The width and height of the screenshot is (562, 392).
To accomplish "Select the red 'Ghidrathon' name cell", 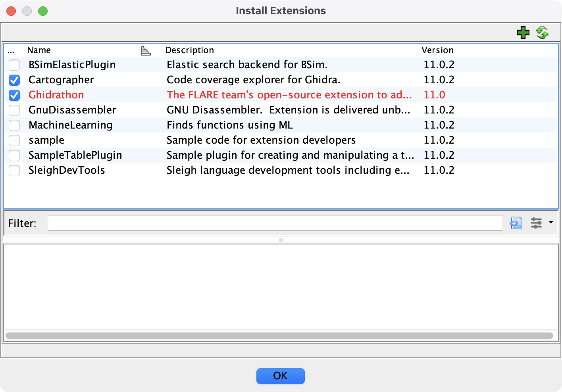I will [56, 95].
